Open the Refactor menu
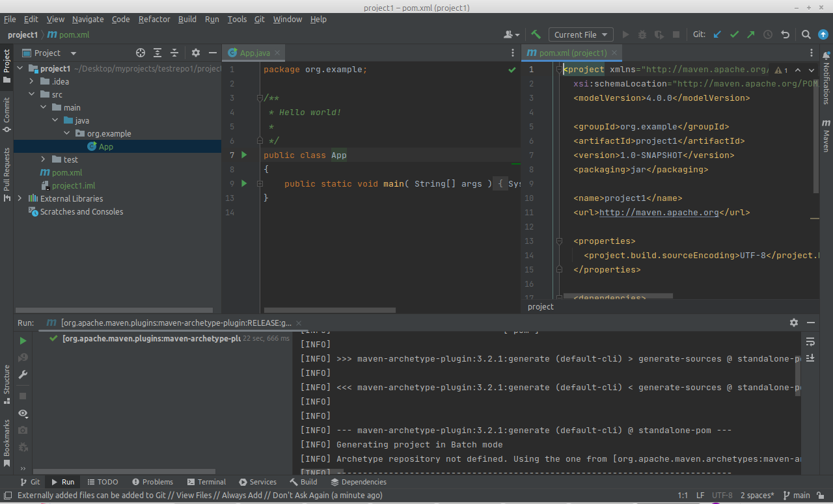The image size is (833, 504). (154, 19)
